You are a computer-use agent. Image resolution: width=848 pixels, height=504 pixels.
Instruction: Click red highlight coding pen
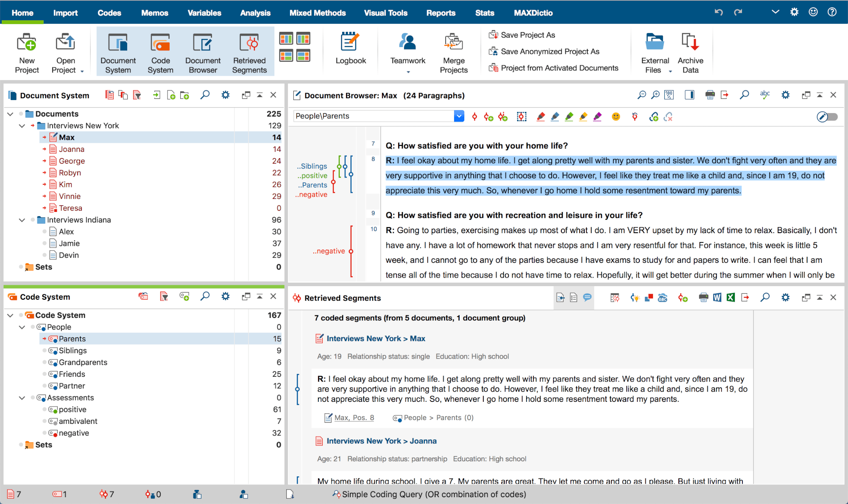click(540, 117)
